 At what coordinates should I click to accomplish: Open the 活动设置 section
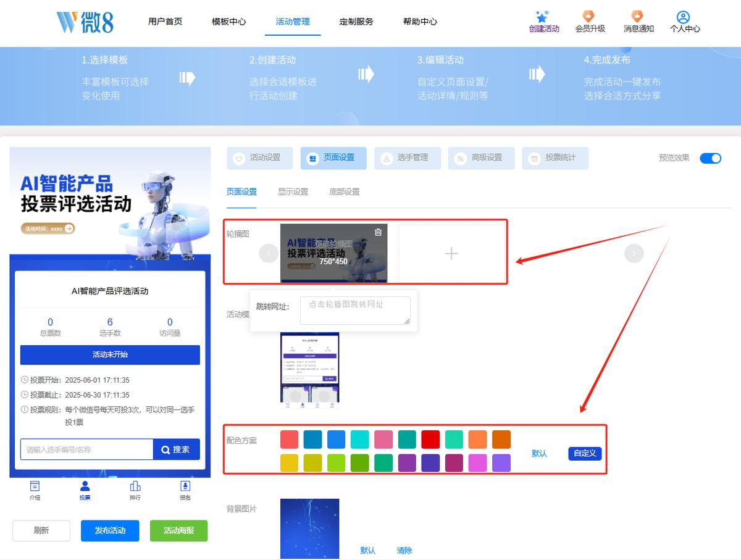coord(259,158)
